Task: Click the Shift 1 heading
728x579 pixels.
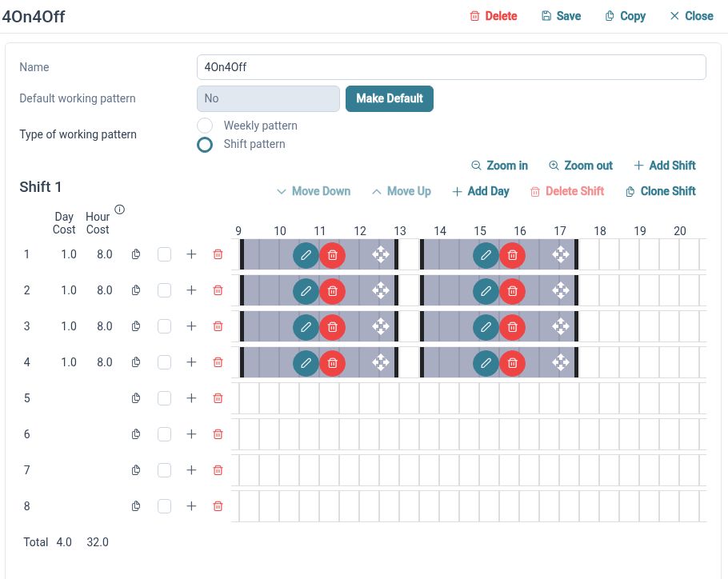Action: point(40,187)
